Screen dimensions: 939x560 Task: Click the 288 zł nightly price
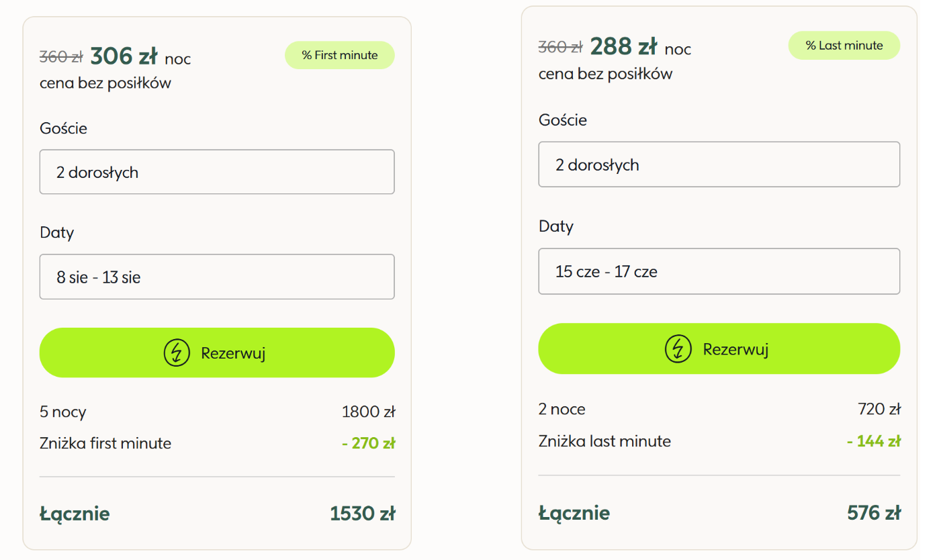(x=623, y=47)
